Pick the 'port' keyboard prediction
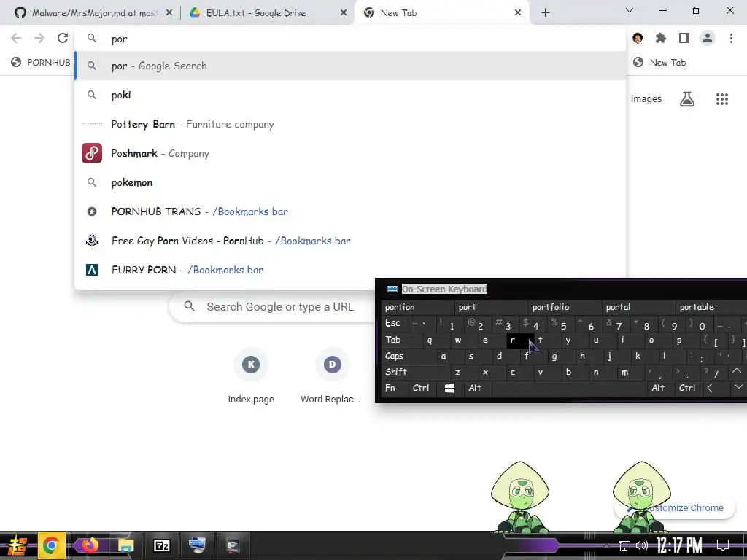The image size is (747, 560). tap(491, 307)
